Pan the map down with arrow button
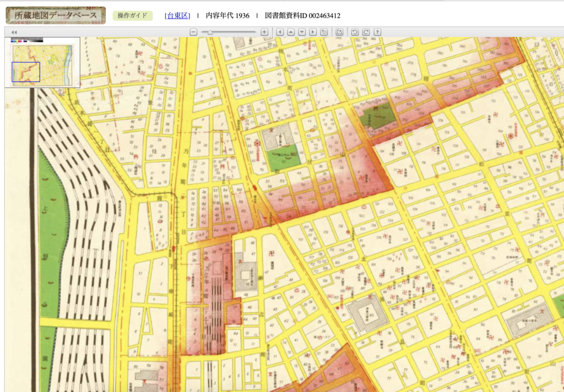The height and width of the screenshot is (392, 564). coord(302,32)
